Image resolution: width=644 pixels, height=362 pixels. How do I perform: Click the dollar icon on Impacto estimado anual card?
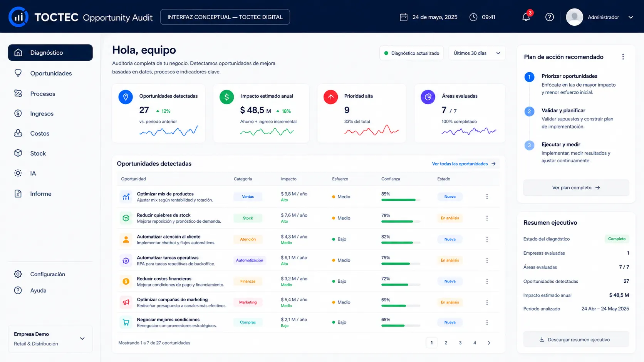(x=226, y=97)
